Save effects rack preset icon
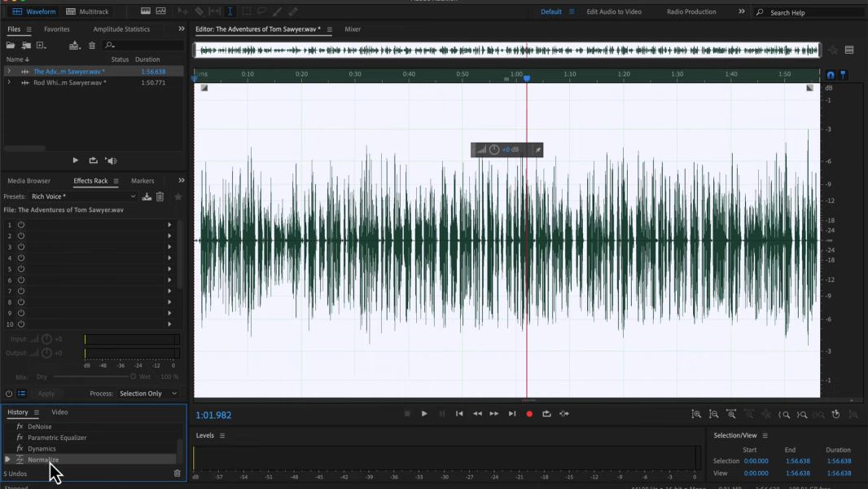Screen dimensions: 868x489 [147, 196]
